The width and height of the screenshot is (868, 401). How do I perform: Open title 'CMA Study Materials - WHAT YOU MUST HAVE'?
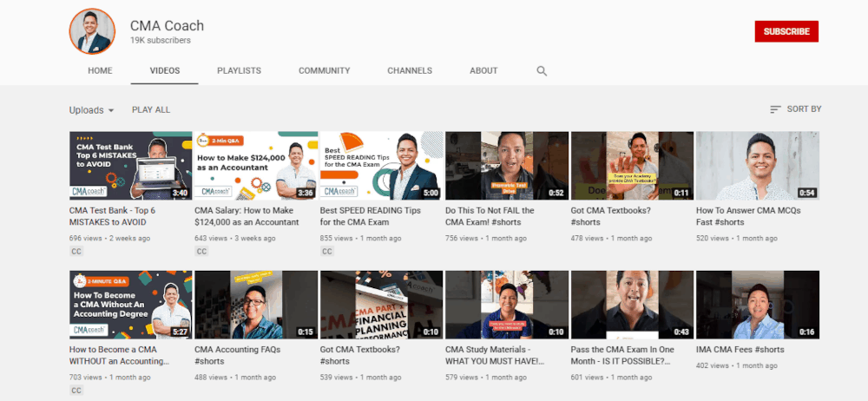click(x=495, y=356)
